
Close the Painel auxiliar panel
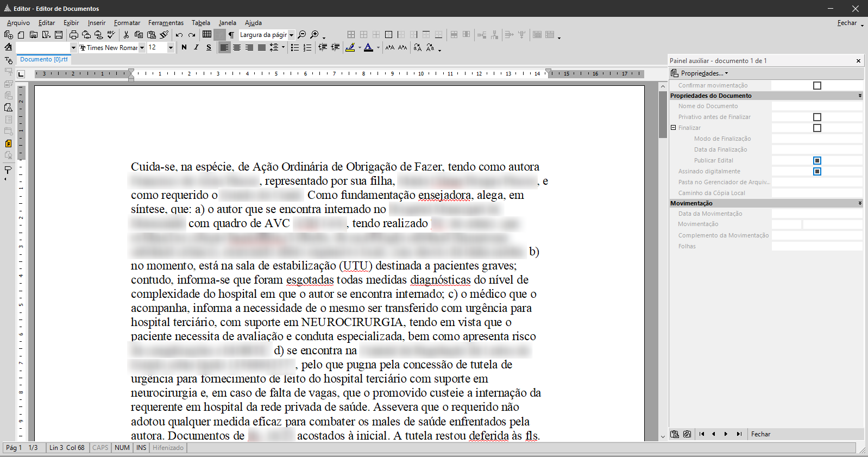click(x=858, y=61)
